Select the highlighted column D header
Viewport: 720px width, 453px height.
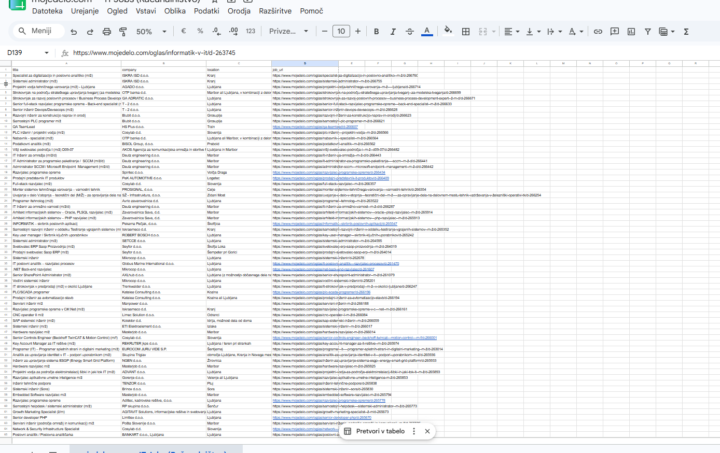[305, 63]
